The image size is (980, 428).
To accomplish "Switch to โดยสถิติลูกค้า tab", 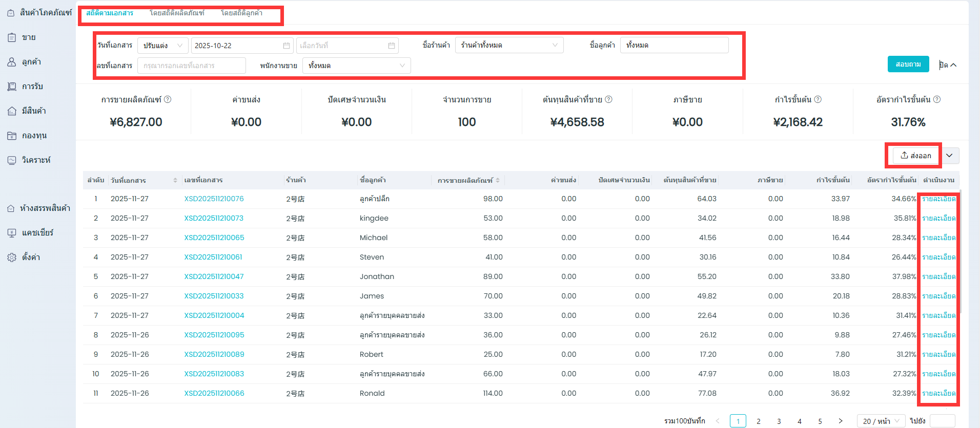I will 241,13.
